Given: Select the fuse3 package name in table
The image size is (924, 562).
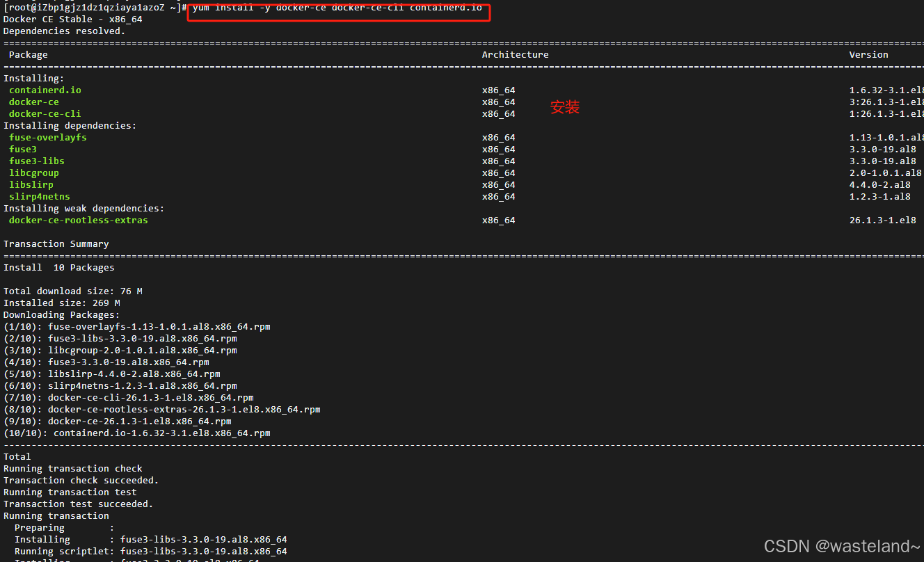Looking at the screenshot, I should coord(23,150).
